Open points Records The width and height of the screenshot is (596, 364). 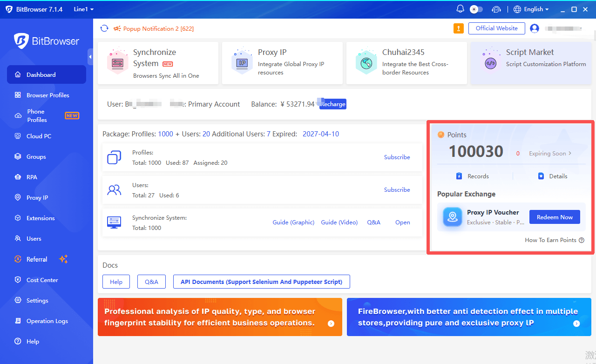(473, 176)
